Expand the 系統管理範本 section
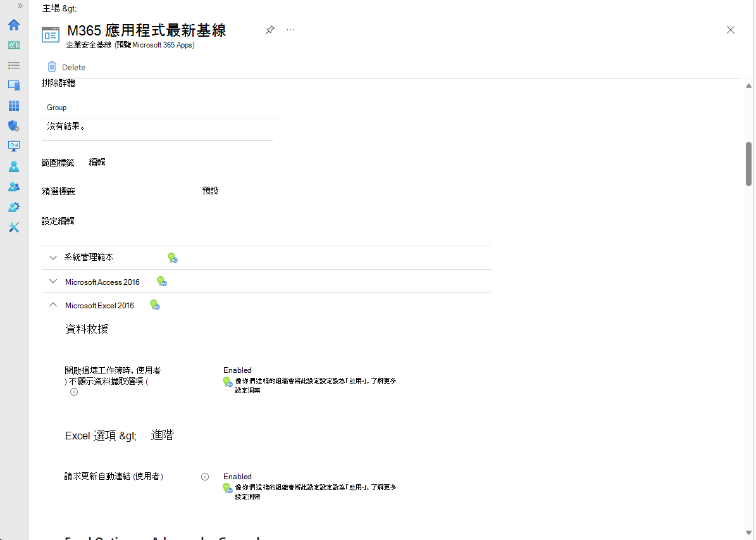Screen dimensions: 756x540 pos(53,258)
